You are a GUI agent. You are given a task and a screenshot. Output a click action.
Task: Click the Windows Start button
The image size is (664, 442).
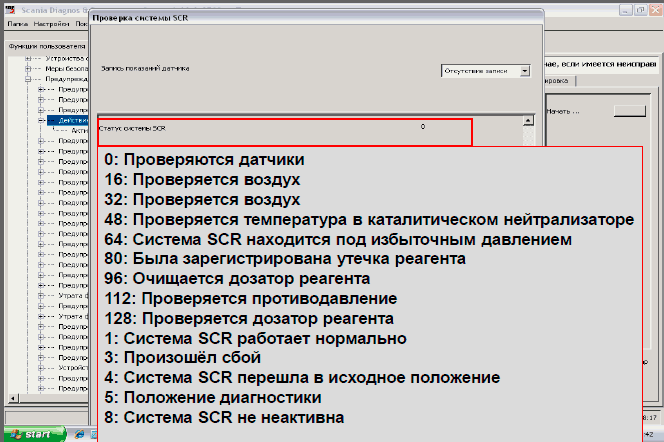(x=35, y=434)
